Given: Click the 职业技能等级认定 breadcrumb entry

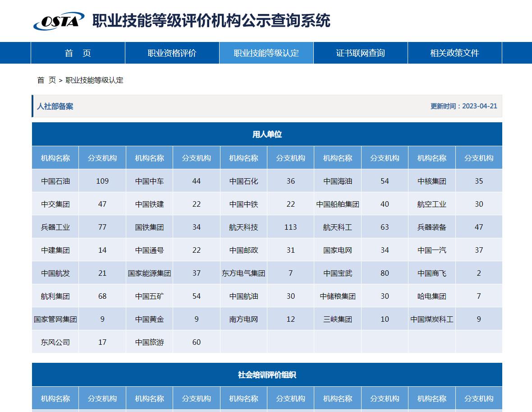Looking at the screenshot, I should point(95,81).
